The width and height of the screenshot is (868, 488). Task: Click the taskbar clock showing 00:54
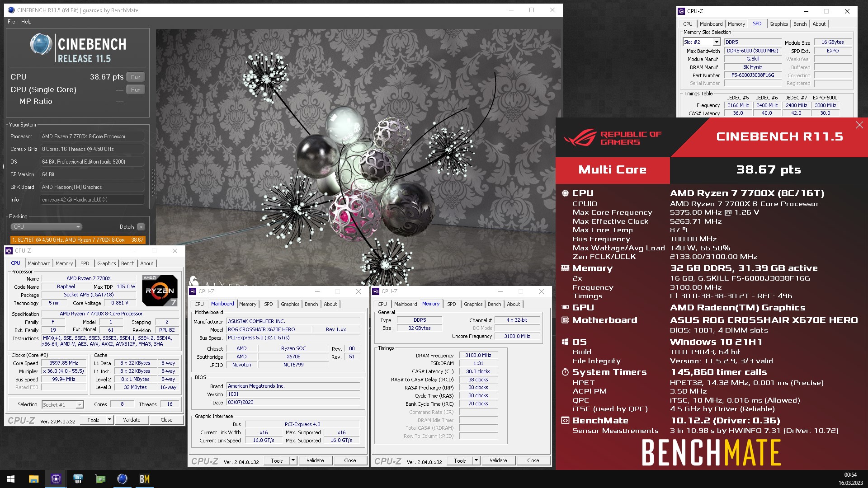850,475
